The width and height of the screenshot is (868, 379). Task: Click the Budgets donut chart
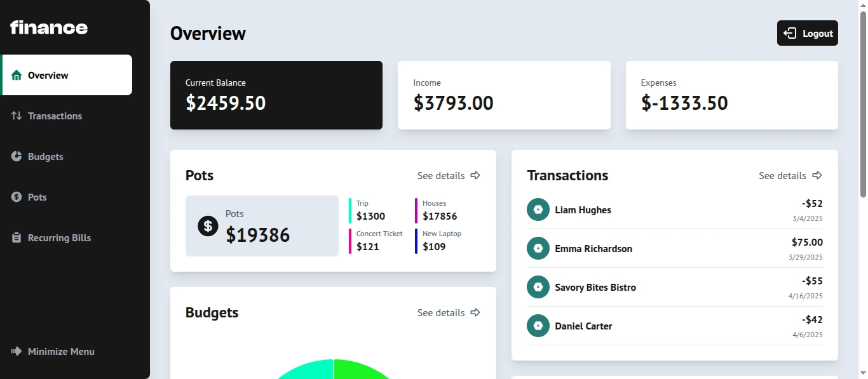(334, 369)
